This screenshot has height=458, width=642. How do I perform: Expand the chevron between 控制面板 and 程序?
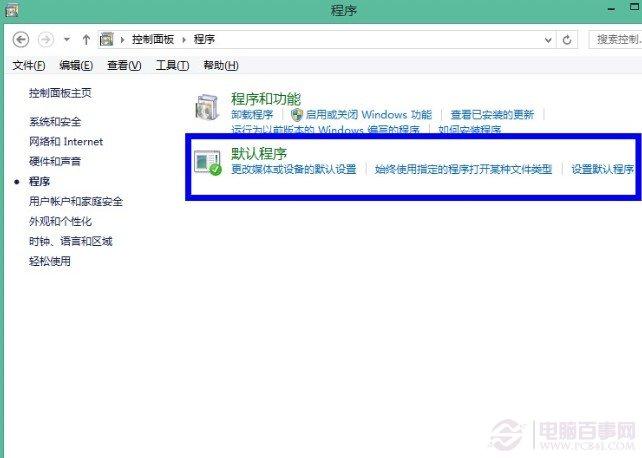[x=184, y=40]
